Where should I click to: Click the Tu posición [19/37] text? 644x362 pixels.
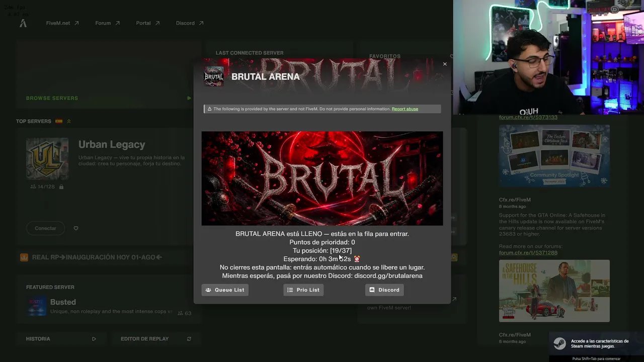tap(322, 250)
